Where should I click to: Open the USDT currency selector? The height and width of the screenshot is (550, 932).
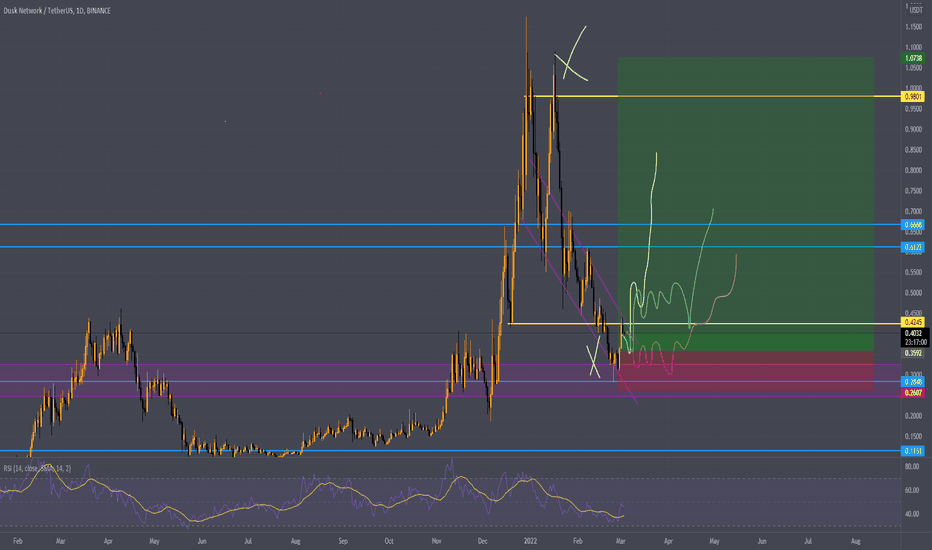[914, 10]
